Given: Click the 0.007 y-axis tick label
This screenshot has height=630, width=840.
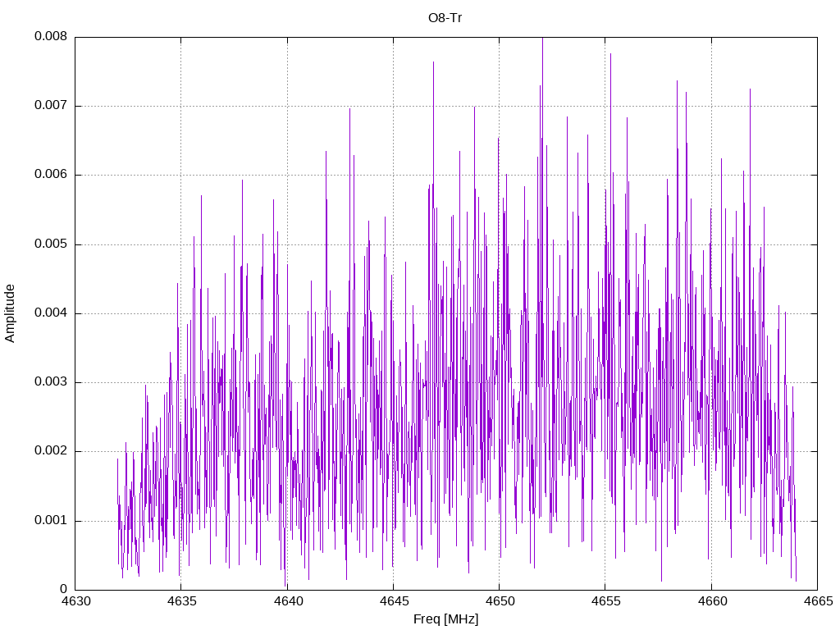Looking at the screenshot, I should pyautogui.click(x=51, y=106).
